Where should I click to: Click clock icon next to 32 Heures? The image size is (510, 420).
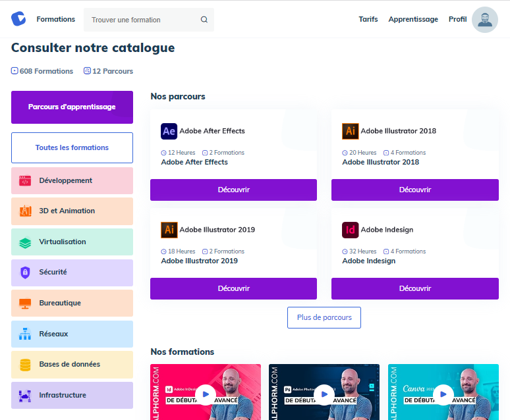point(345,251)
